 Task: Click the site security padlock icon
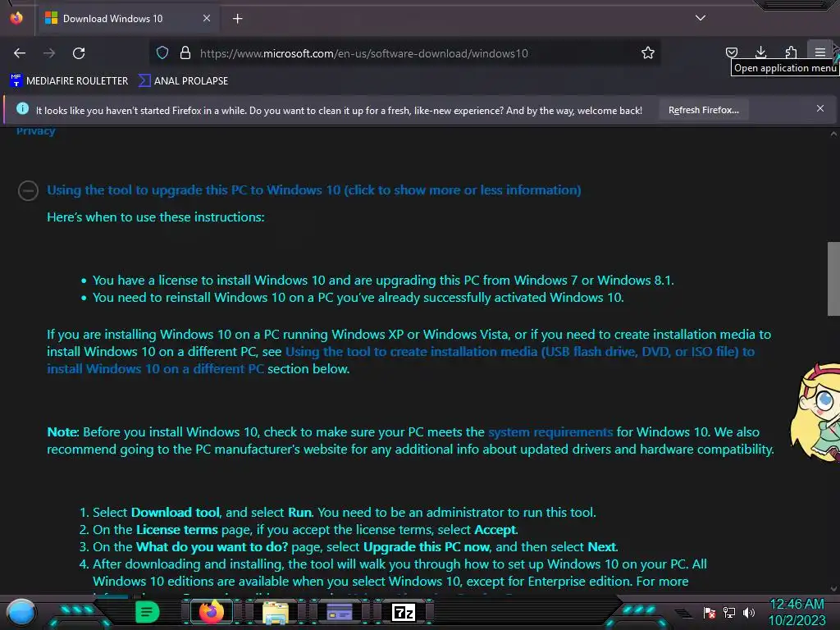[185, 52]
